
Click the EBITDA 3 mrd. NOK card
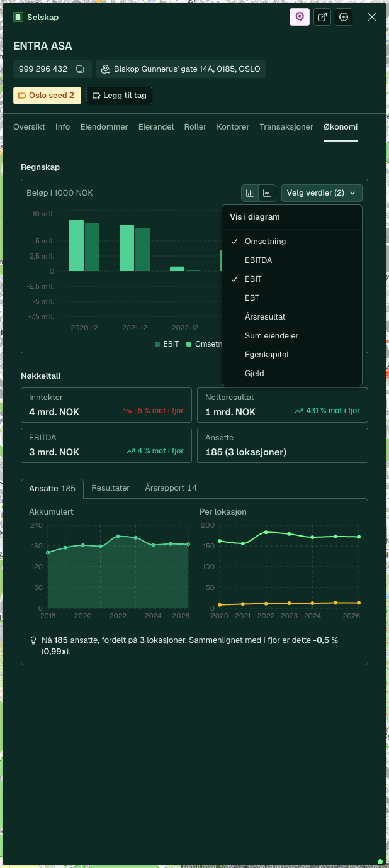coord(106,446)
